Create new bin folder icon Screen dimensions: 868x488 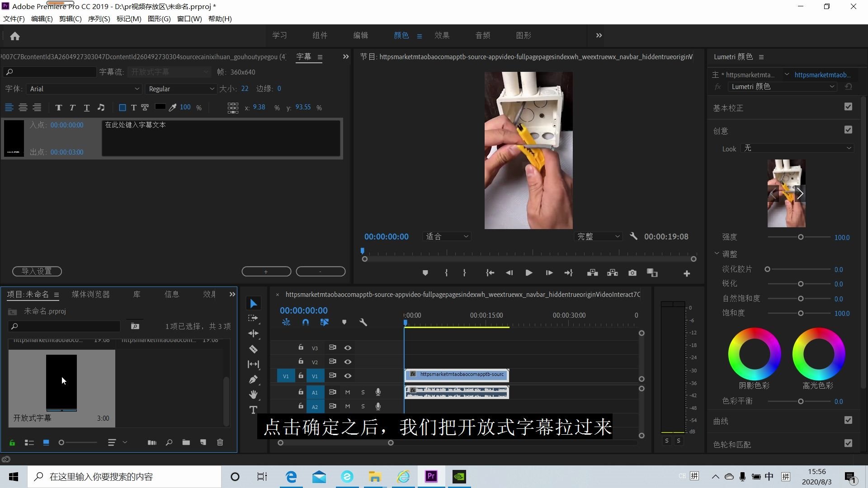click(x=186, y=442)
